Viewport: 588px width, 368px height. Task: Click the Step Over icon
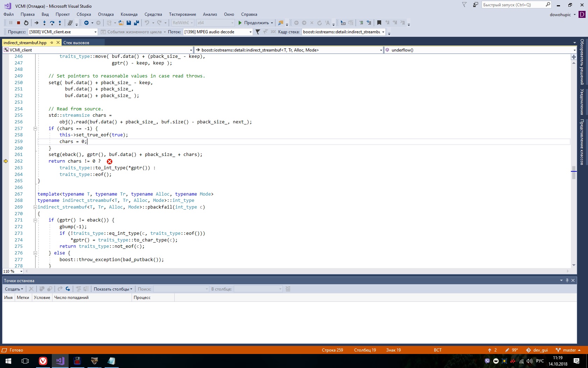click(52, 23)
